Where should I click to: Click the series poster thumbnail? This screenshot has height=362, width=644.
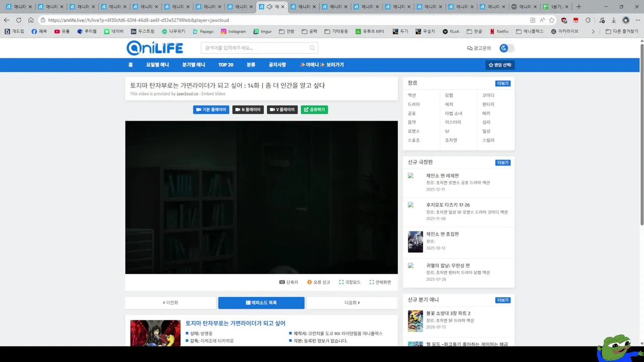coord(155,333)
